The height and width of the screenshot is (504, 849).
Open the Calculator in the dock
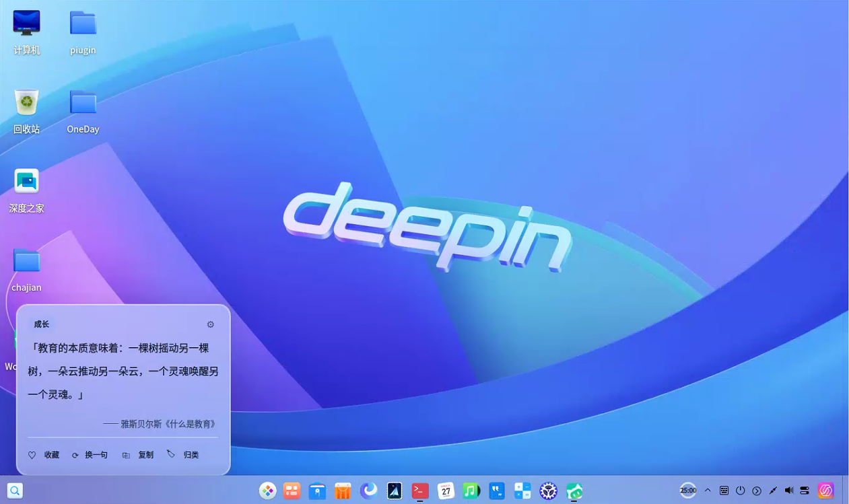coord(522,491)
